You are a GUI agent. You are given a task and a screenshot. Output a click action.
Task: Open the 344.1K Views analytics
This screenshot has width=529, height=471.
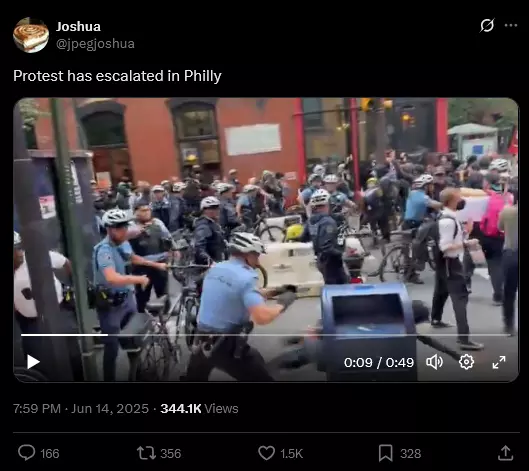199,409
